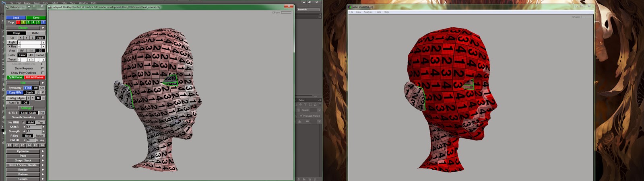Select Tmp slot E (blue)
The image size is (644, 181).
click(x=43, y=23)
